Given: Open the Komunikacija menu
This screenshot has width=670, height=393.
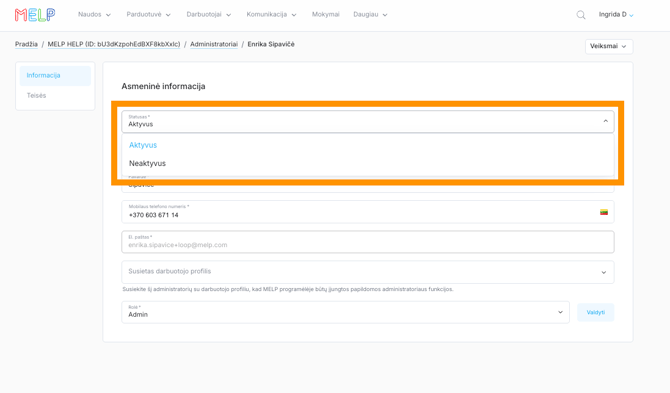Looking at the screenshot, I should (x=271, y=15).
